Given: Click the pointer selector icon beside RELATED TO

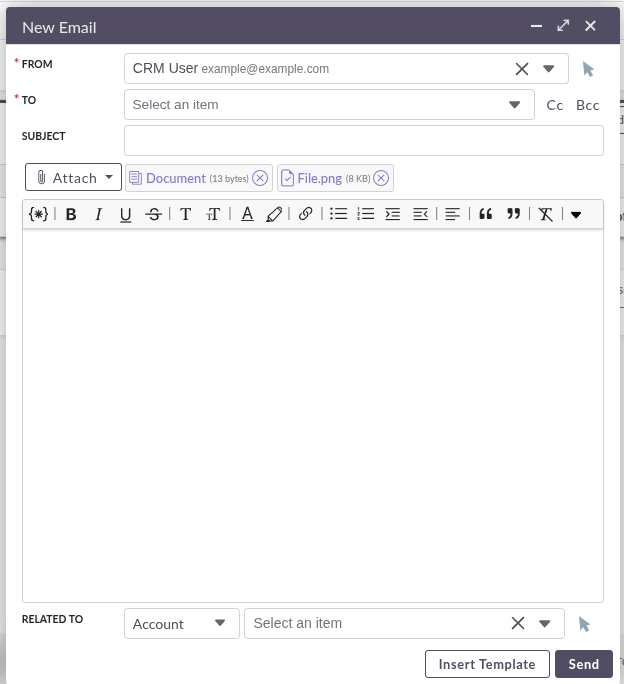Looking at the screenshot, I should (x=584, y=624).
